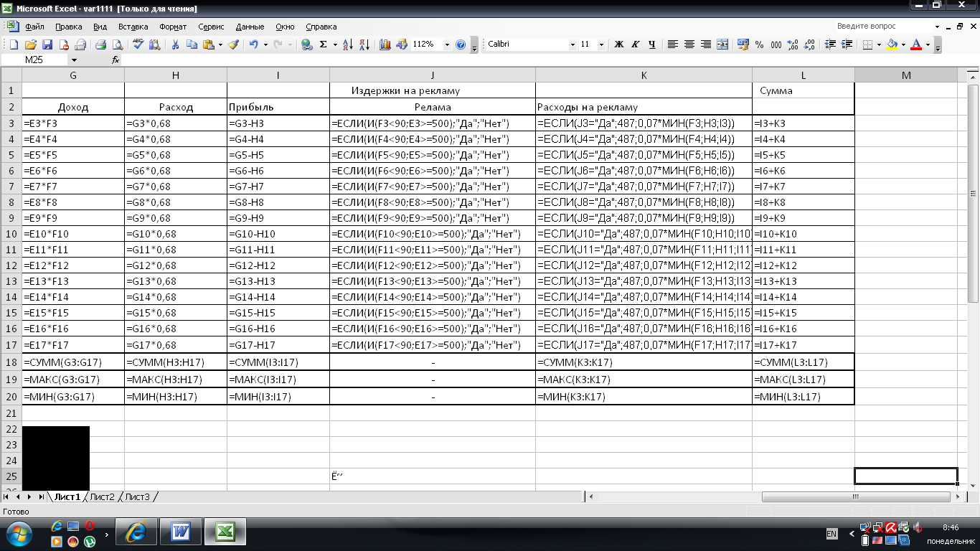Screen dimensions: 980x551
Task: Apply percent style to the cells
Action: pyautogui.click(x=760, y=44)
